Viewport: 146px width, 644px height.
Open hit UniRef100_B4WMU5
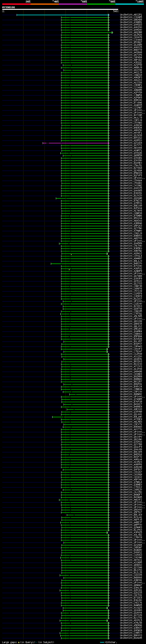tap(131, 605)
